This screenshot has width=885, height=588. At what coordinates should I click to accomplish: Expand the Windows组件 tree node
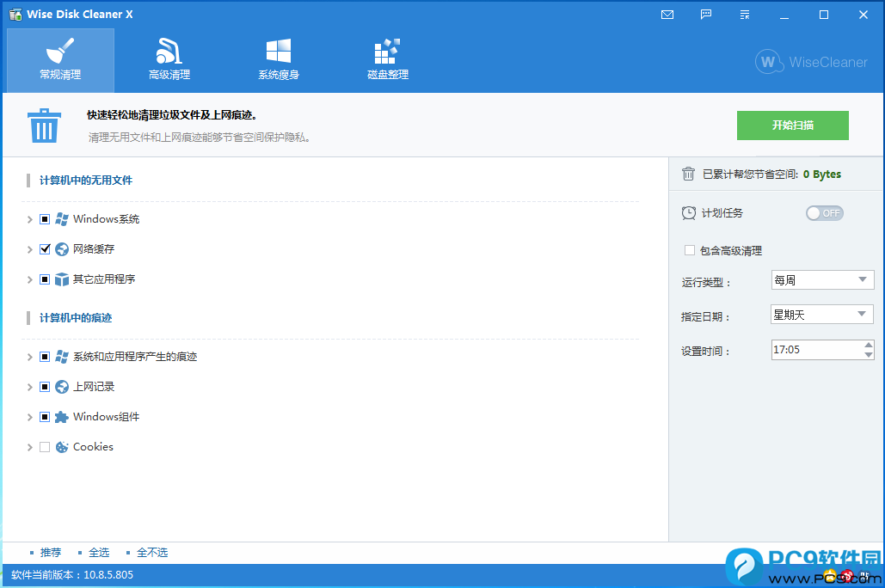29,418
